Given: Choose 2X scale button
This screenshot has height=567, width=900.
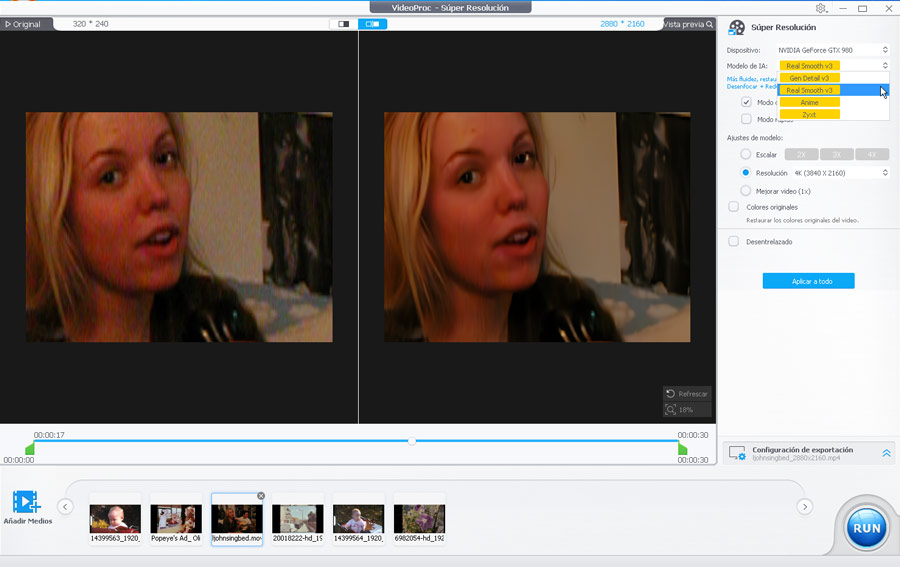Looking at the screenshot, I should (x=801, y=154).
